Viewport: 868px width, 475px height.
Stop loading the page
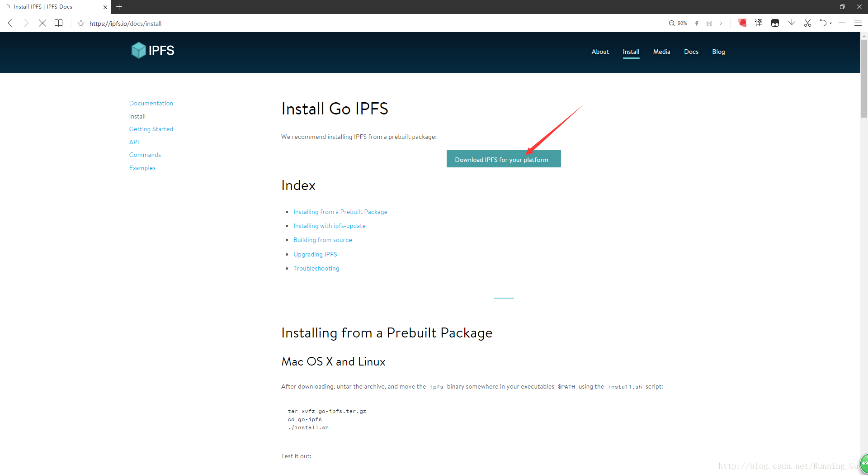[42, 23]
